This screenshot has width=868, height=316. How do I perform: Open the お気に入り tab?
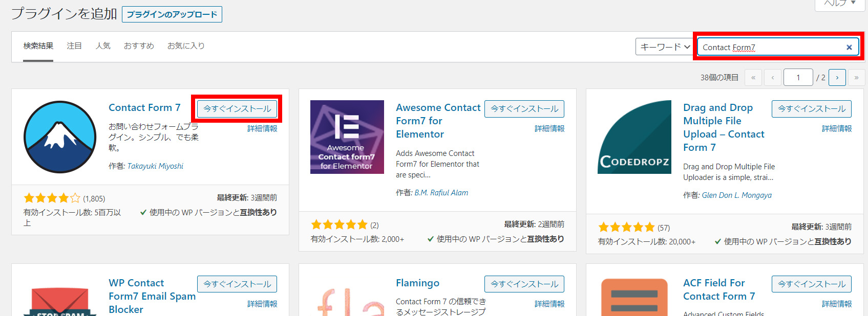click(x=186, y=46)
